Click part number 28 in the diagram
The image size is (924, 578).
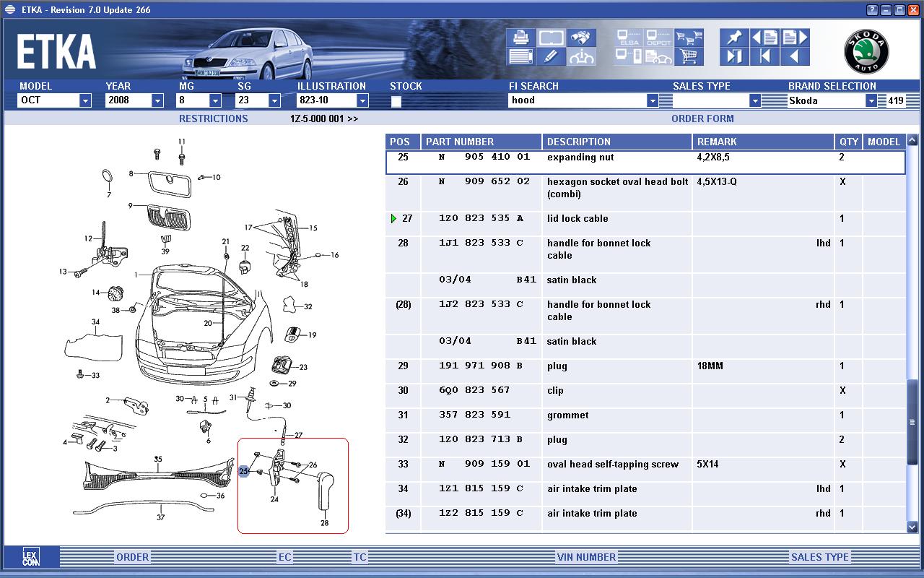(324, 523)
